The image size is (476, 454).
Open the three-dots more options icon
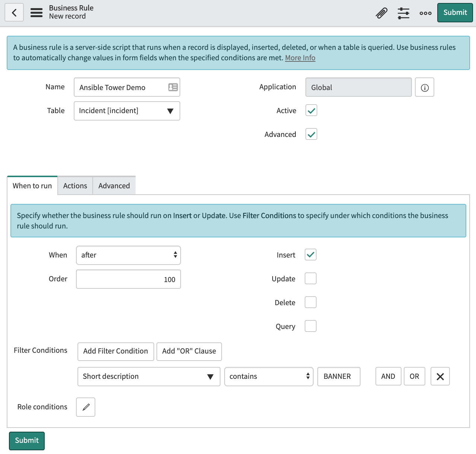coord(425,13)
